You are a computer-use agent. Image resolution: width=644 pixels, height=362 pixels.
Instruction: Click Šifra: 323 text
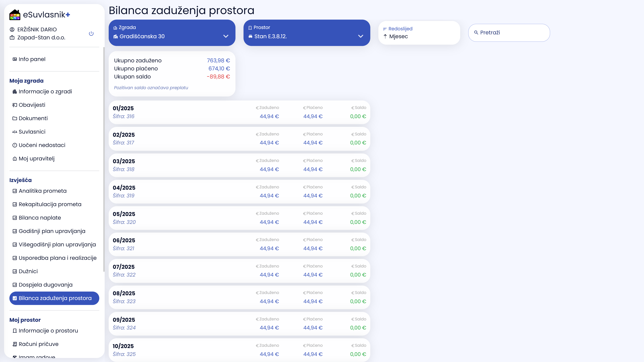pos(124,301)
